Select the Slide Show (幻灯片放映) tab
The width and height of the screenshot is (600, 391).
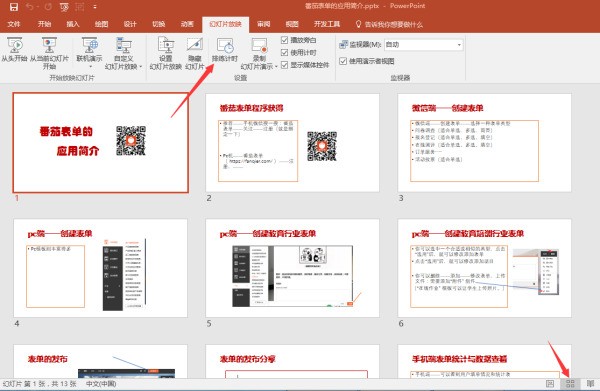[x=225, y=24]
